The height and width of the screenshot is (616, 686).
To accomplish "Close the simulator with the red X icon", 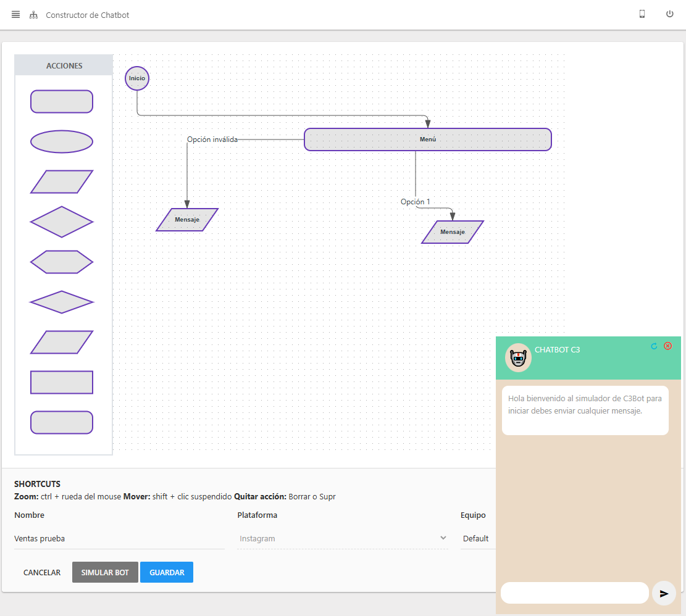I will [667, 346].
